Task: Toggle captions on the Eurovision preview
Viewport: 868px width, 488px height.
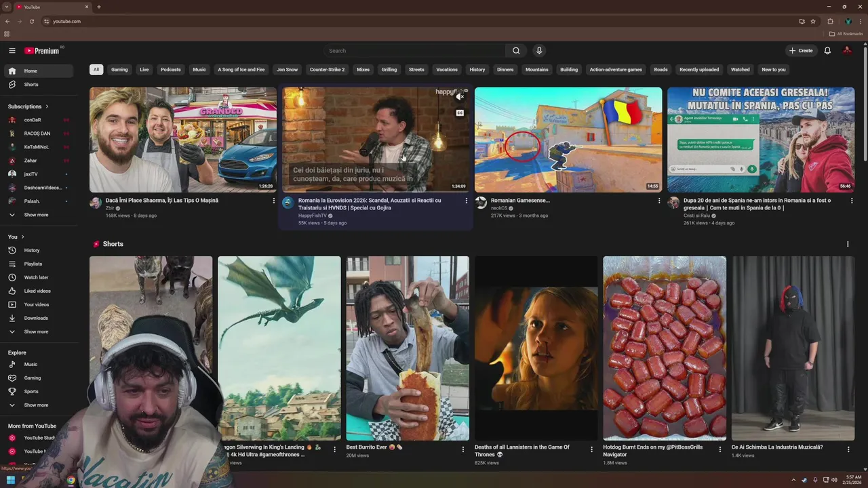Action: 460,113
